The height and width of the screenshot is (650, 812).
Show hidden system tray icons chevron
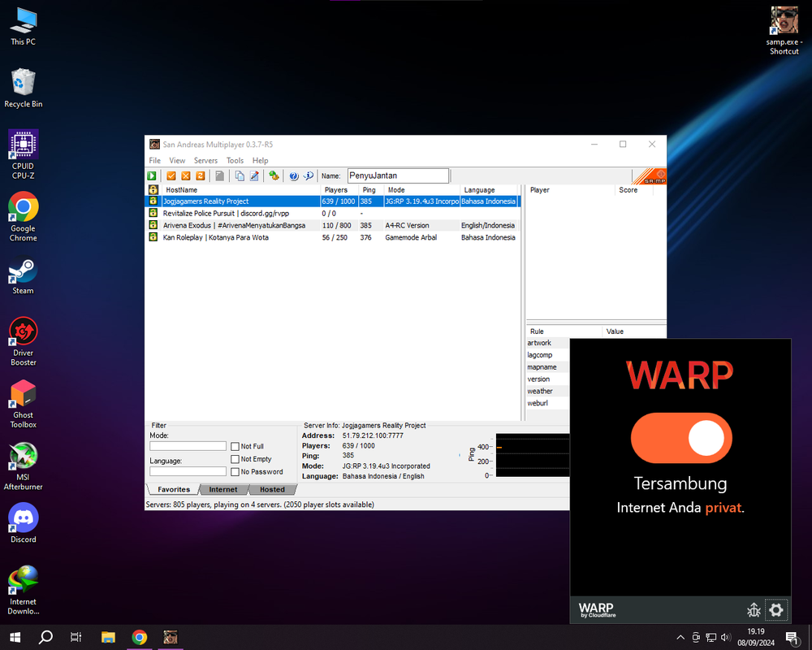click(x=680, y=638)
